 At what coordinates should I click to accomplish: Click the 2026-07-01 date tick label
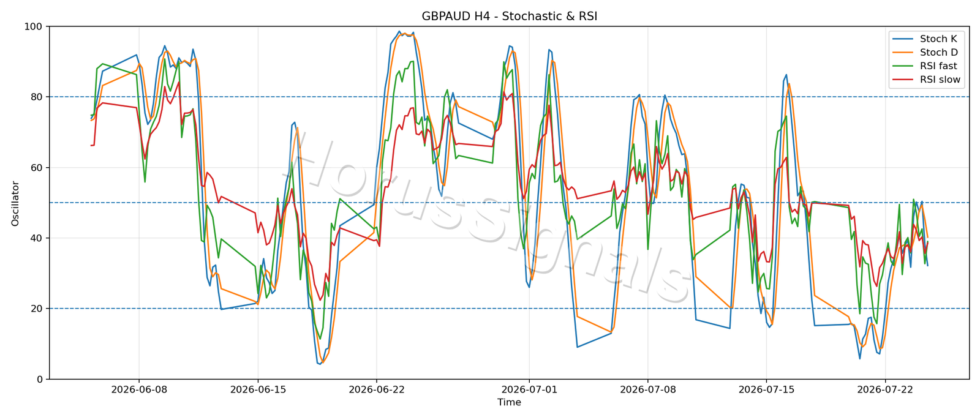(x=529, y=389)
